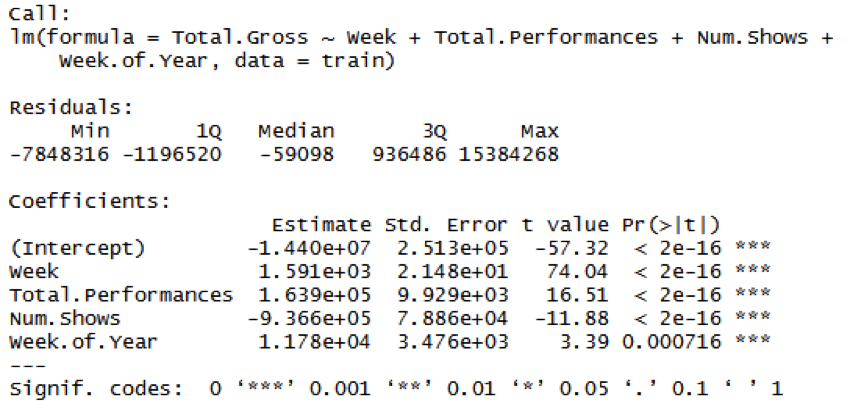This screenshot has width=855, height=418.
Task: Click the 1Q residual value -1196520
Action: click(x=172, y=154)
